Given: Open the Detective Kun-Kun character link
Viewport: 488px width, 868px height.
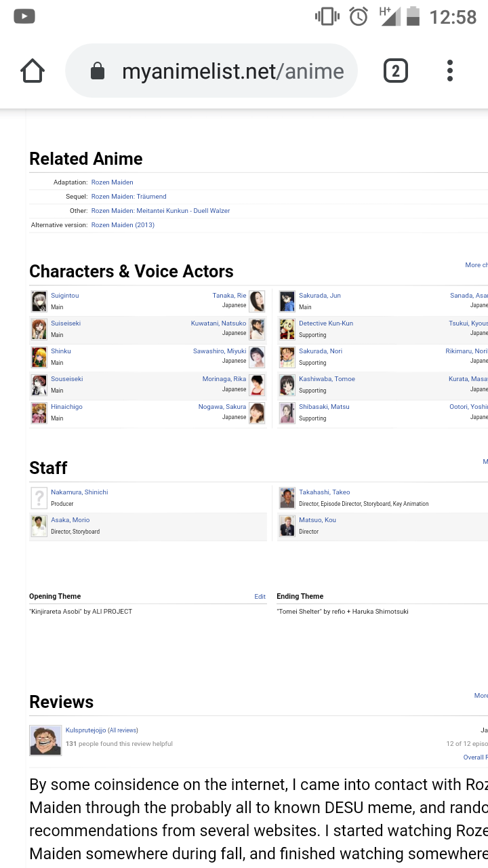Looking at the screenshot, I should [x=326, y=323].
